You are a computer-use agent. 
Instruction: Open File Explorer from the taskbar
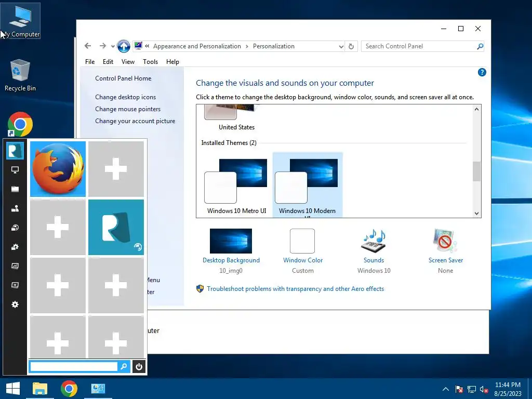[39, 389]
